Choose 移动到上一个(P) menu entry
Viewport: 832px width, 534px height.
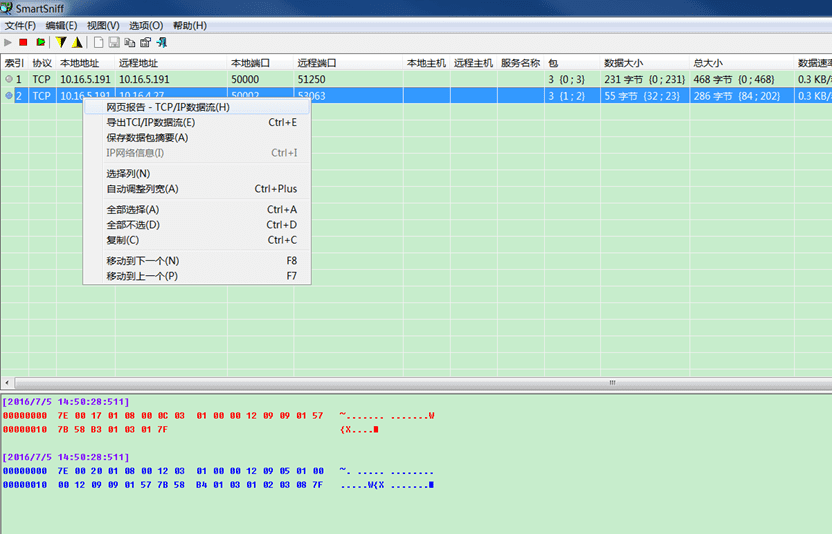click(x=197, y=276)
